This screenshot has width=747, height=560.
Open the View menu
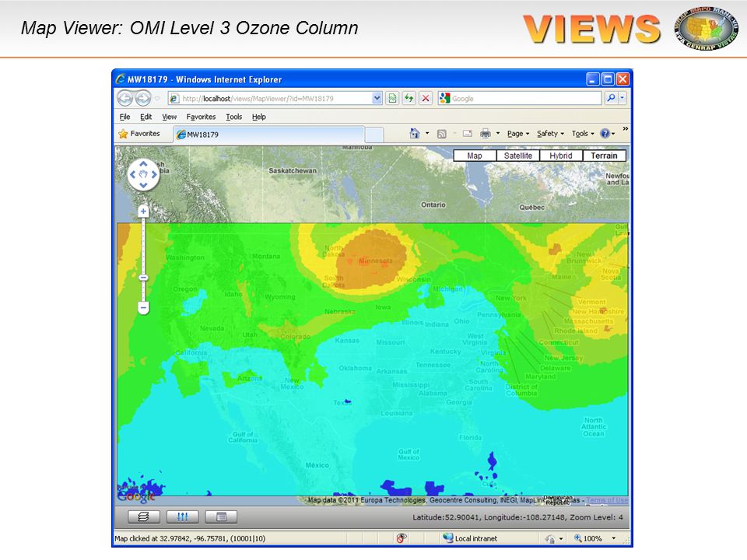169,117
